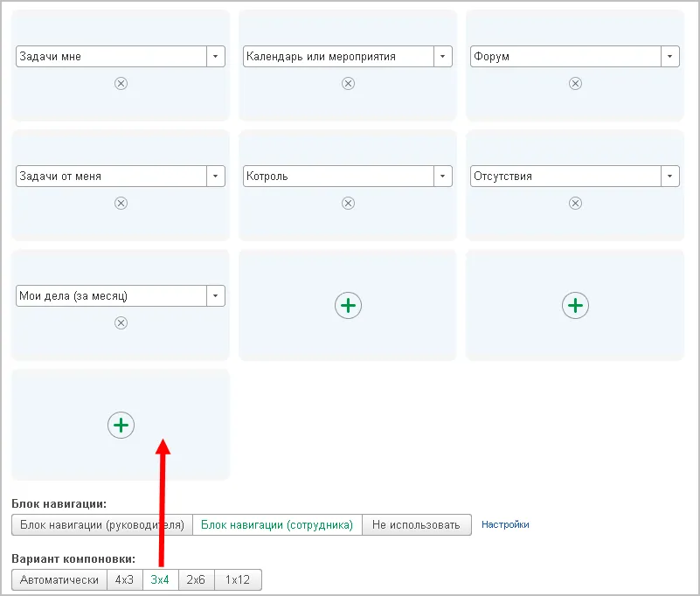Remove the 'Календарь или мероприятия' widget via X icon

pos(348,84)
